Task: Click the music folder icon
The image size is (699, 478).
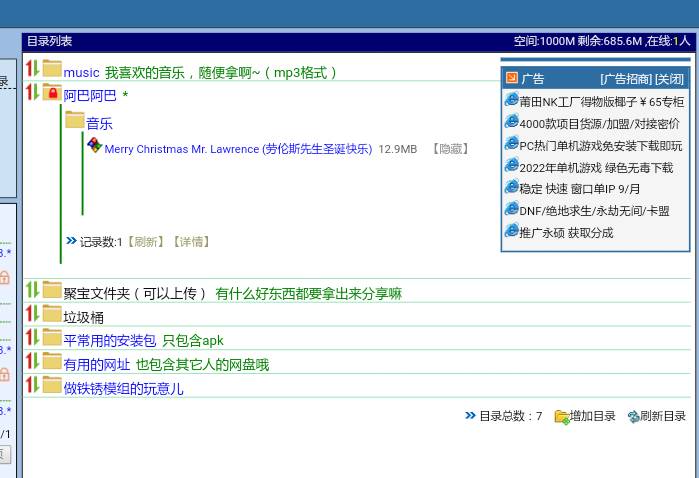Action: 52,70
